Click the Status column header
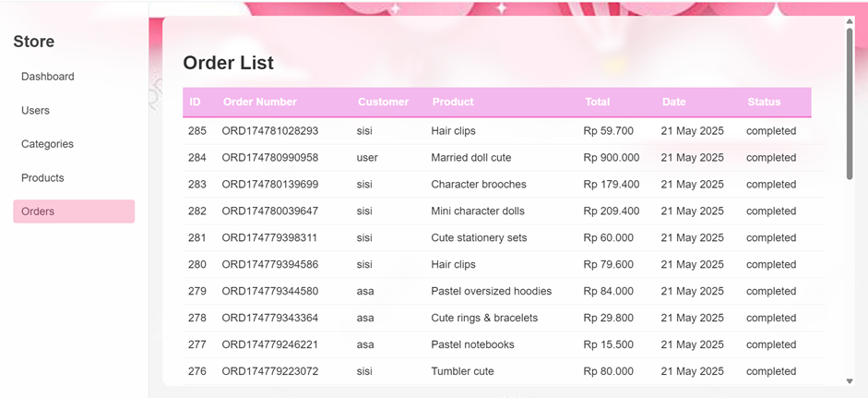Image resolution: width=868 pixels, height=398 pixels. (764, 102)
